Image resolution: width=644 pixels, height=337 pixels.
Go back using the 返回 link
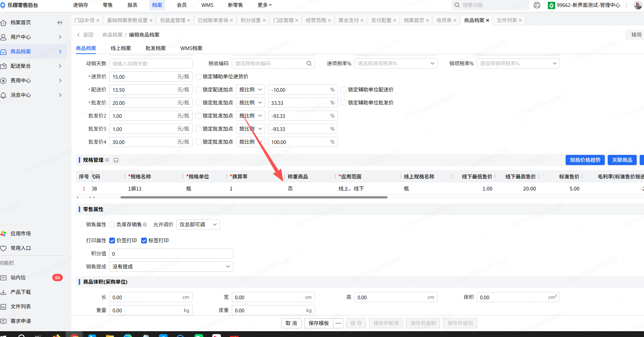click(x=85, y=35)
